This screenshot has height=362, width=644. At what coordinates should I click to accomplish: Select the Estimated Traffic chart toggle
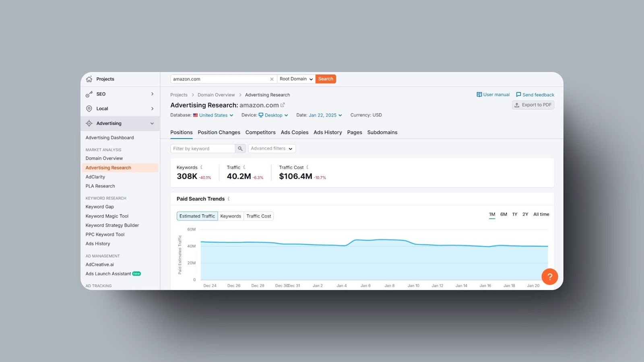[197, 216]
